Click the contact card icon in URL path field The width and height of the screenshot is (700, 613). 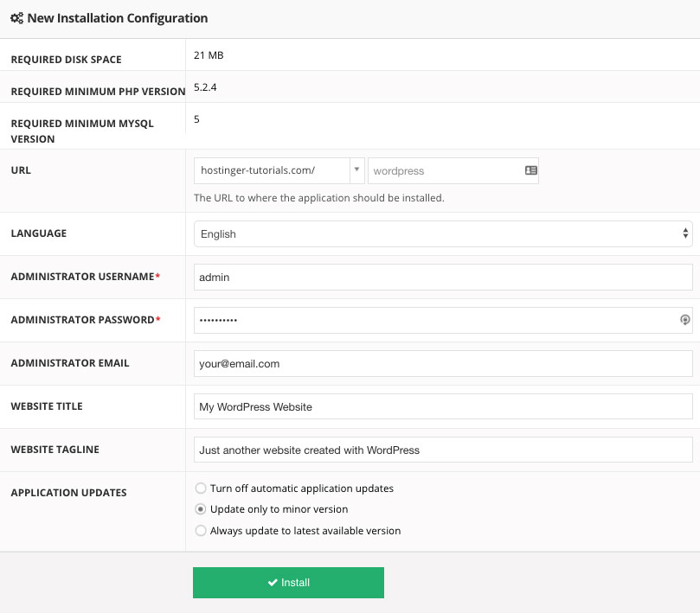tap(531, 171)
